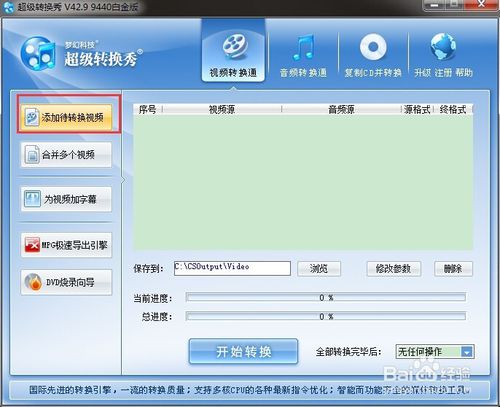Click the 终格式 column header
Viewport: 500px width, 407px height.
click(453, 109)
